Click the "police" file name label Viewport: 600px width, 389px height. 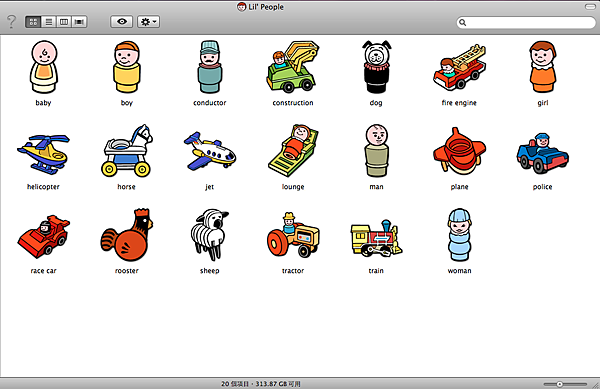click(543, 187)
